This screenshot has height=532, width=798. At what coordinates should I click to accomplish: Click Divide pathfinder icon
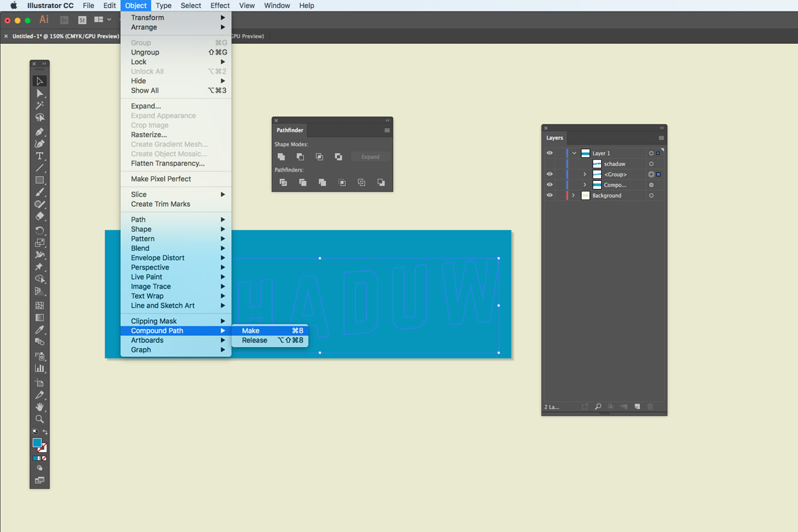click(283, 182)
